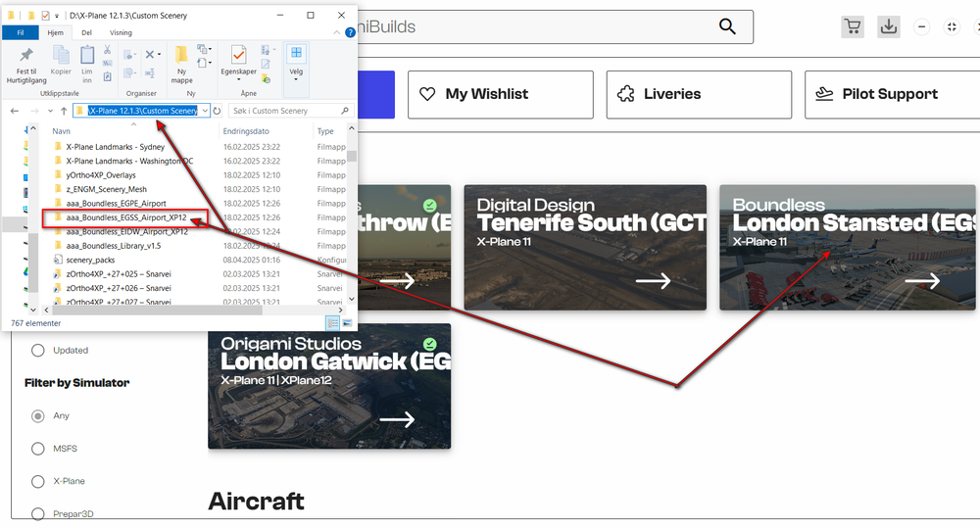Image resolution: width=980 pixels, height=528 pixels.
Task: Choose the 'Updated' radio option
Action: click(x=38, y=350)
